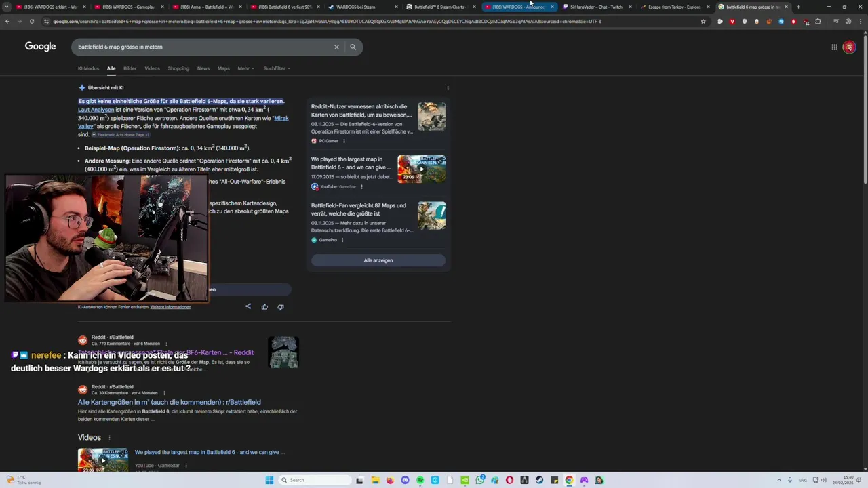Screen dimensions: 868x488
Task: Open the Laut Analysen link
Action: (96, 110)
